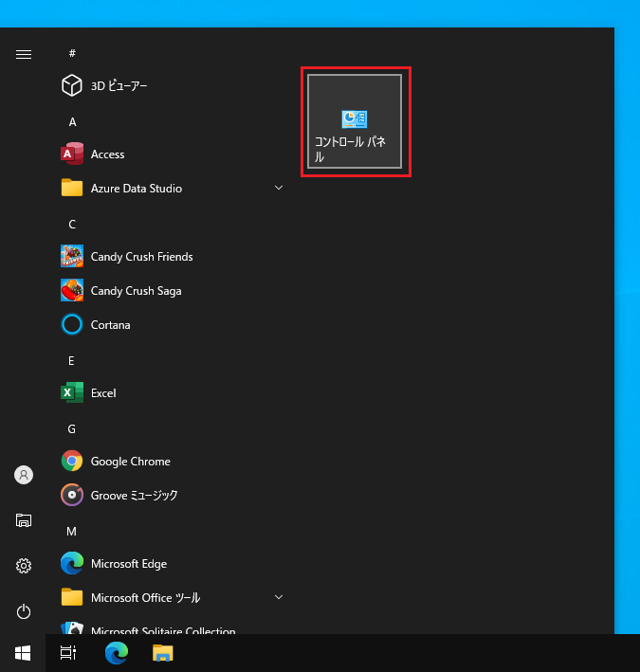Open Cortana circle icon
The height and width of the screenshot is (672, 640).
(x=72, y=324)
